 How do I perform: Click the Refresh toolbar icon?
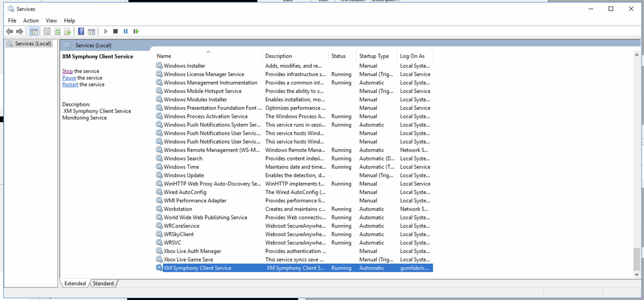[57, 31]
